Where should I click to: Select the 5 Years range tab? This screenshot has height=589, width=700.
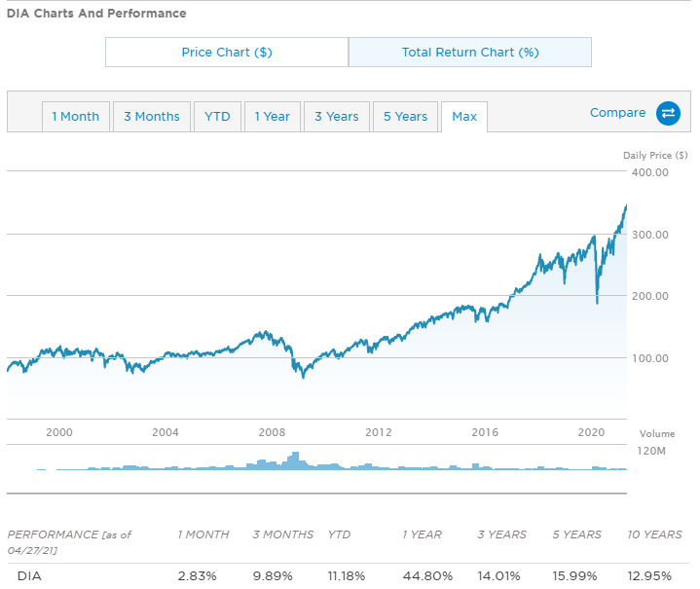[405, 117]
